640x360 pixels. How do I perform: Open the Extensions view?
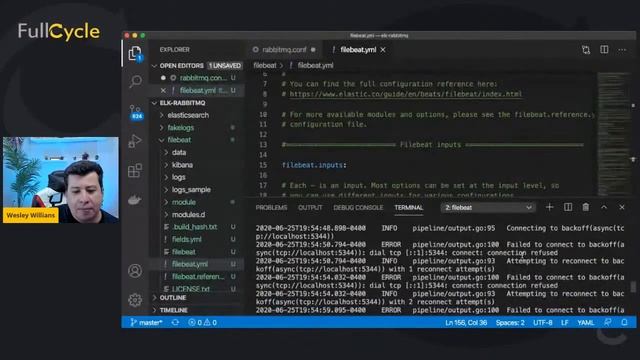(135, 171)
